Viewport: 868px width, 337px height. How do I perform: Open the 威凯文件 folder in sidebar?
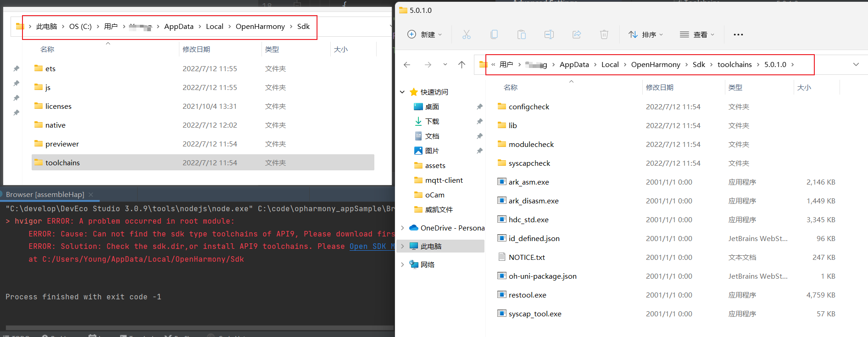pos(439,209)
